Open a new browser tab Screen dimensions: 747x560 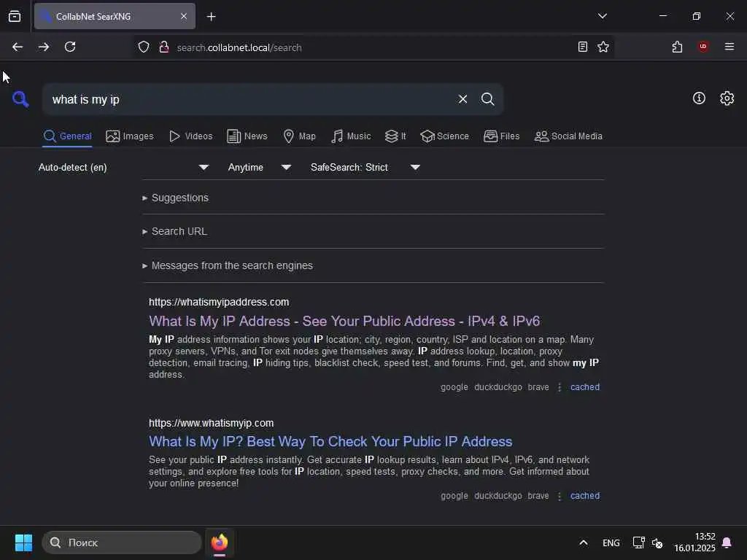point(211,17)
